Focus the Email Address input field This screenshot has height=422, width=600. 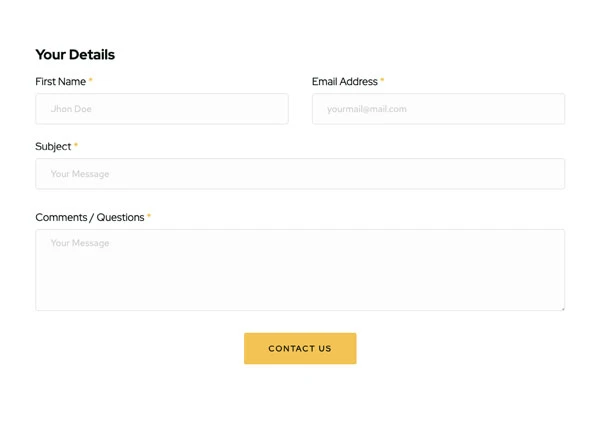(438, 109)
